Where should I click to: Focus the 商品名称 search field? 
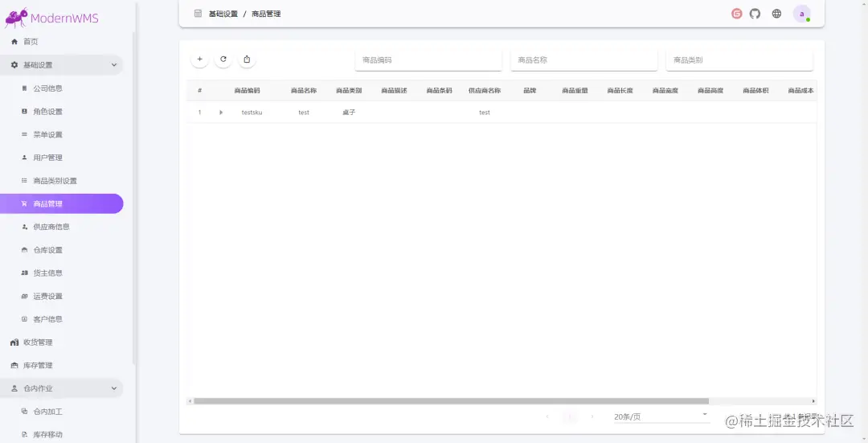coord(584,59)
